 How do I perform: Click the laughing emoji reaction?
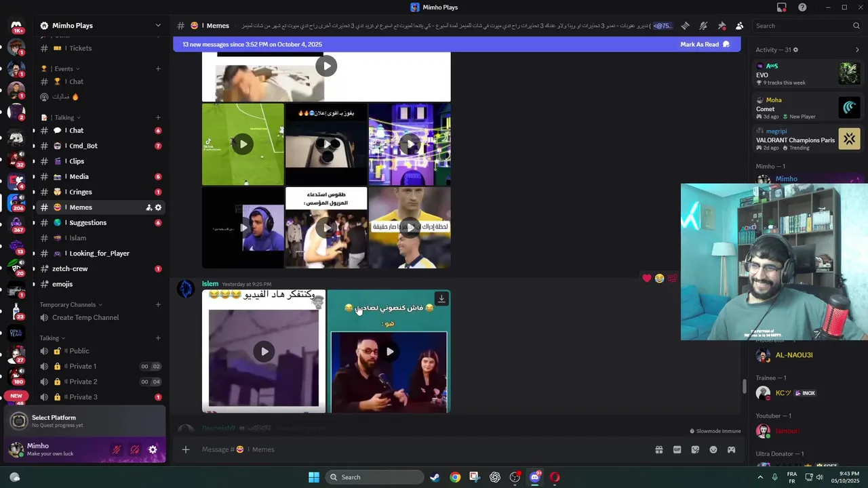[x=659, y=278]
